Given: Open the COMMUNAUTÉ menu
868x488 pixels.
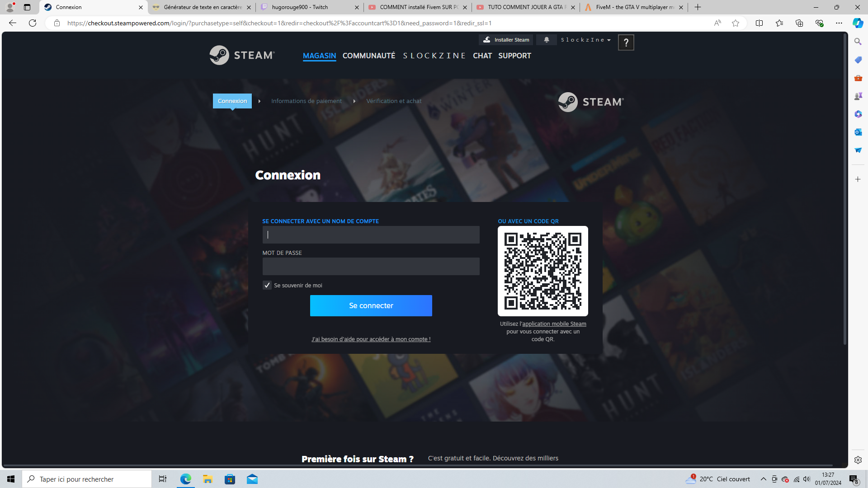Looking at the screenshot, I should (369, 56).
